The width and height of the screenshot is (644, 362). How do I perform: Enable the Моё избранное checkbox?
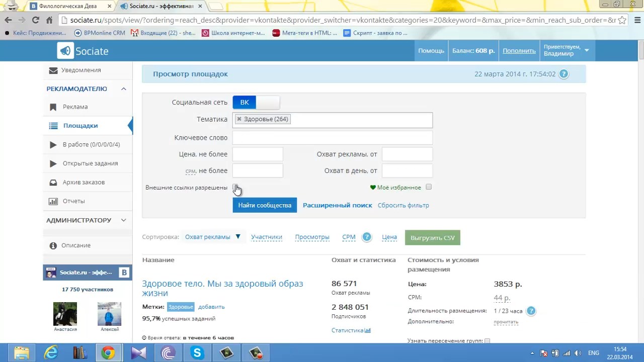pyautogui.click(x=429, y=187)
